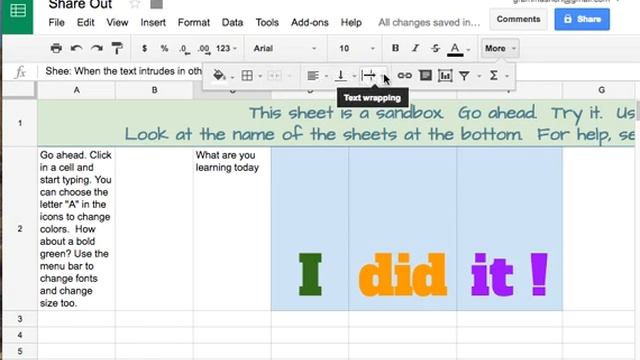Star the Share Out document

point(135,4)
